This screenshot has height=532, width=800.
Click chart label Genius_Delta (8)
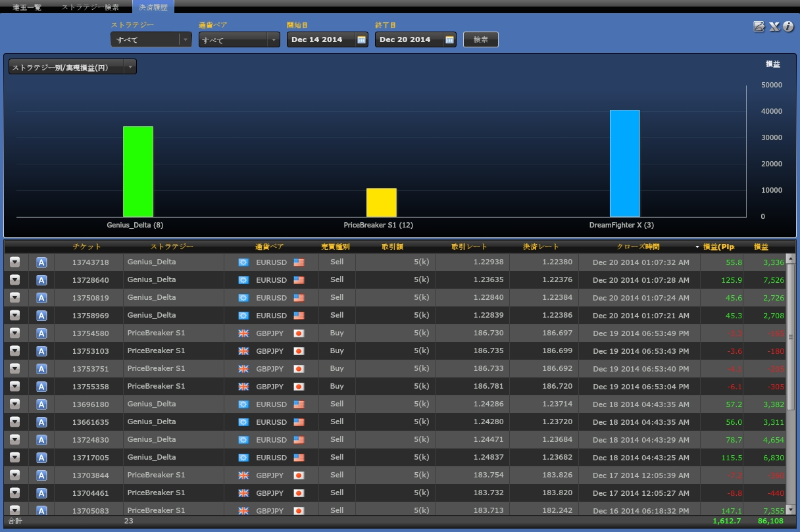[x=135, y=225]
